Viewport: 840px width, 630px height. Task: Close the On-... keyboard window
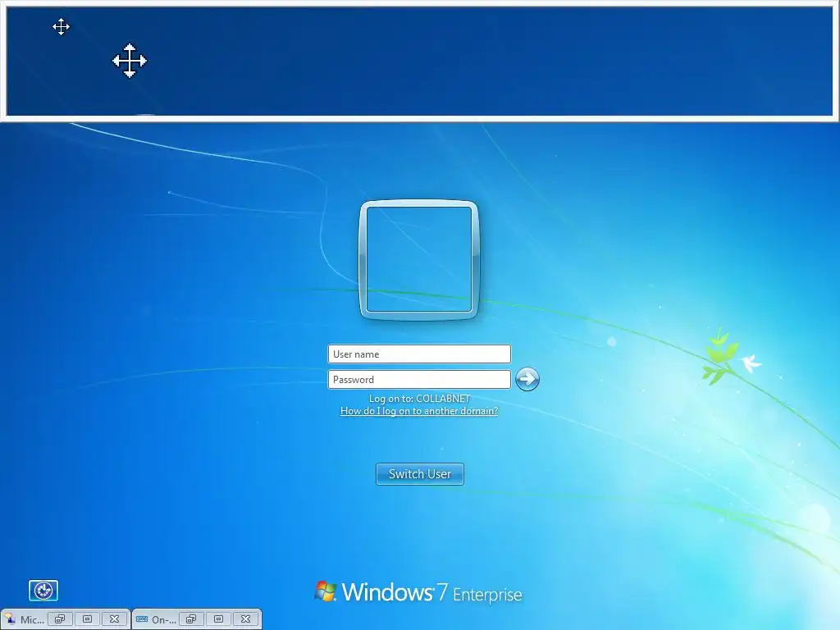[245, 619]
